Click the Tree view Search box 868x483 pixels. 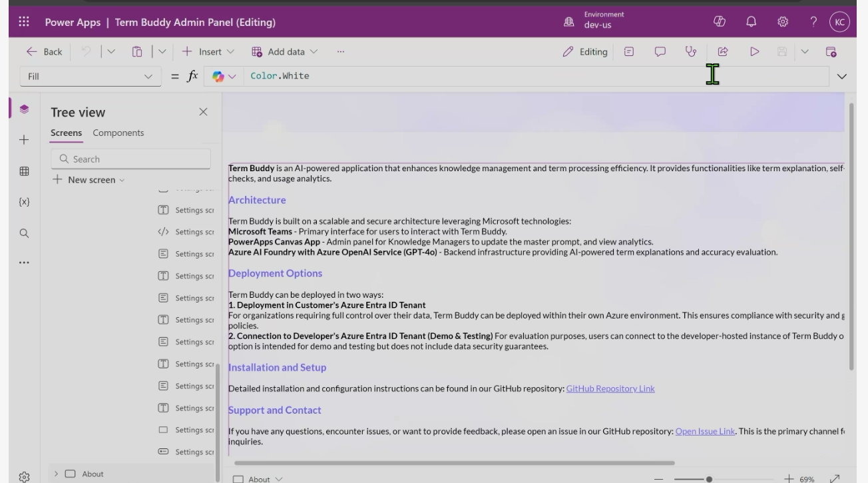tap(130, 159)
